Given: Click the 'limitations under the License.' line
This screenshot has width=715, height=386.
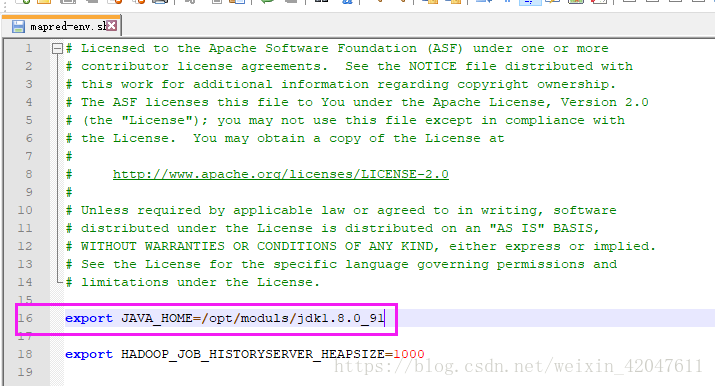Looking at the screenshot, I should (x=192, y=282).
